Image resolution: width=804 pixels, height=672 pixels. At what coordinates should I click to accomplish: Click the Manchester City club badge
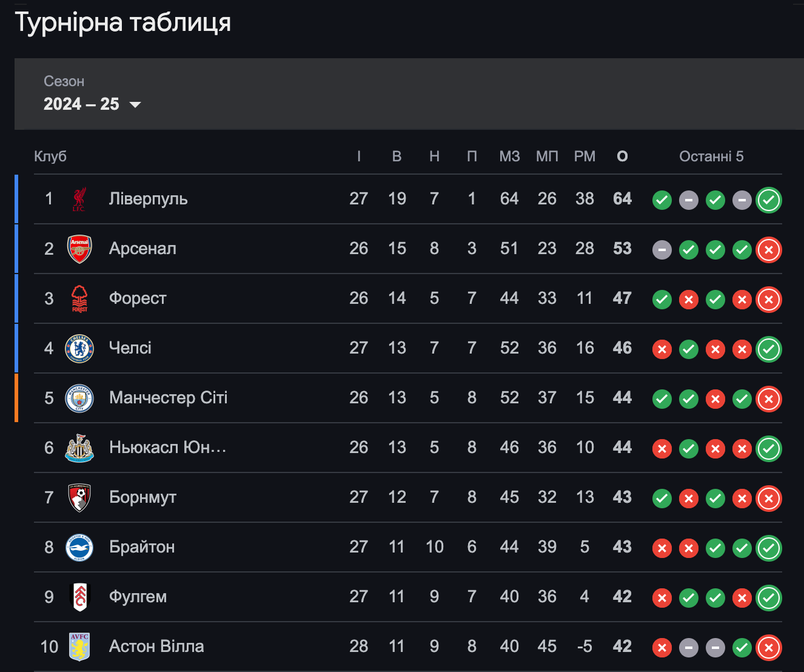coord(79,398)
